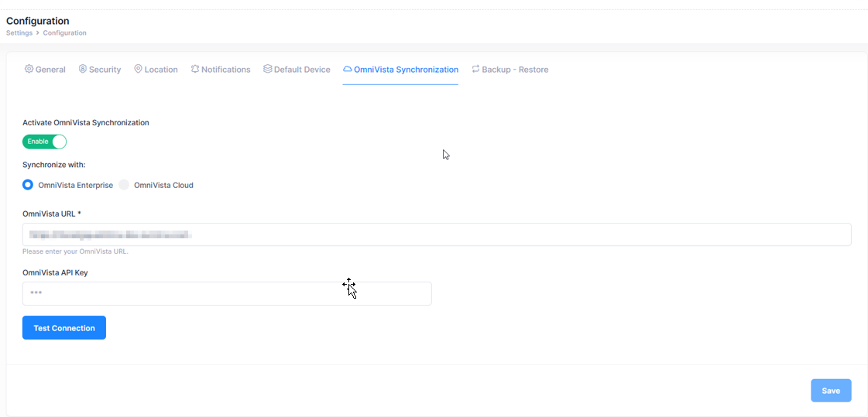Select the OmniVista Enterprise radio option
Image resolution: width=868 pixels, height=417 pixels.
(28, 185)
